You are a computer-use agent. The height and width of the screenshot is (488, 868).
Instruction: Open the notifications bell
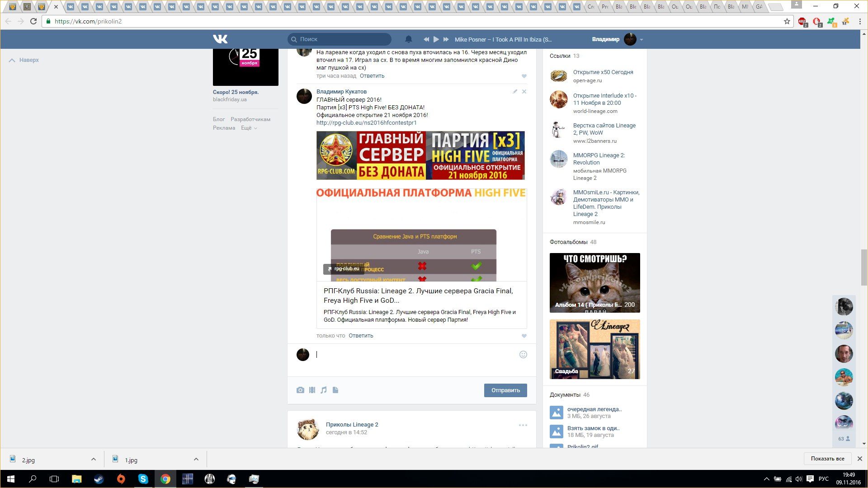[x=408, y=39]
